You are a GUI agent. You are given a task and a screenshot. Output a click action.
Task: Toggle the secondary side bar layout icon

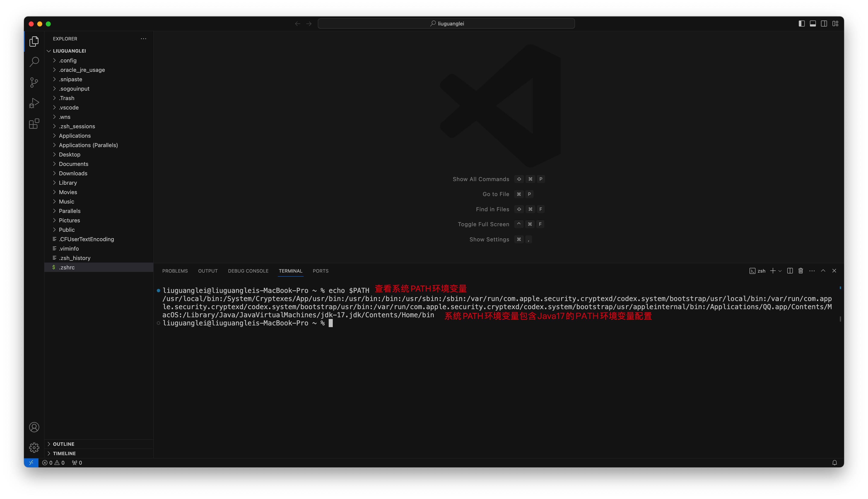tap(824, 24)
